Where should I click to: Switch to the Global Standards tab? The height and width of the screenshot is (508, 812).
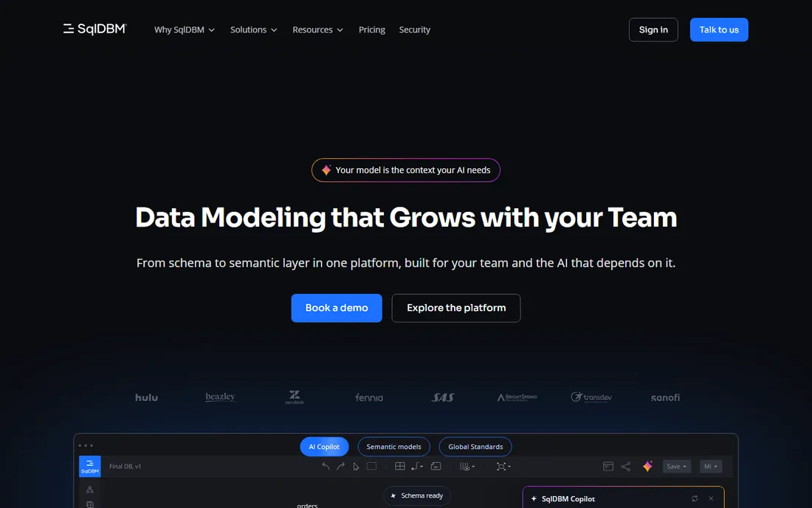[x=475, y=447]
